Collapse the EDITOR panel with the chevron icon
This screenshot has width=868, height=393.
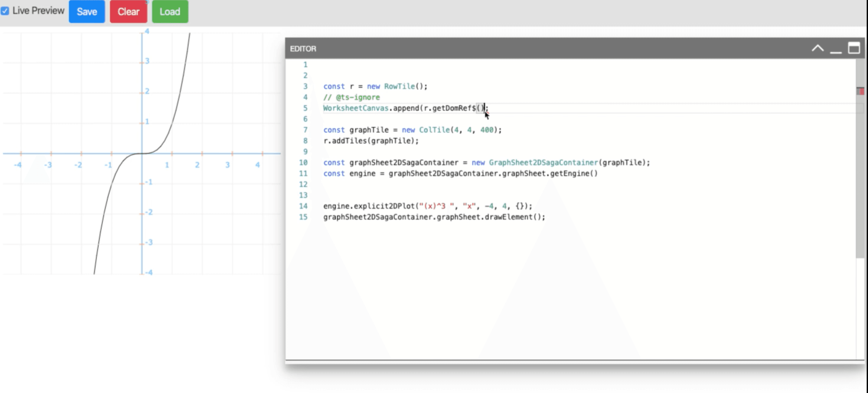coord(817,48)
